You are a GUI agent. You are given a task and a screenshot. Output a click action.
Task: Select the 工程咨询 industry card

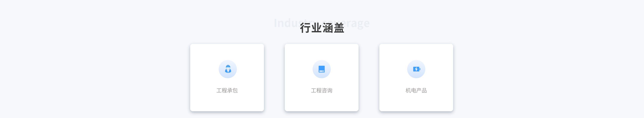(321, 78)
